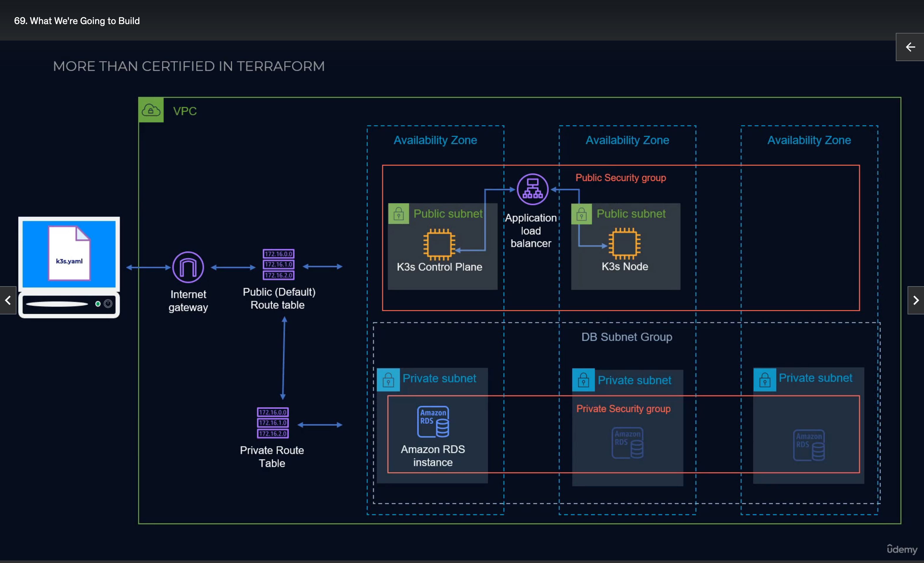This screenshot has height=563, width=924.
Task: Click the 'Private Route Table' label
Action: coord(272,457)
